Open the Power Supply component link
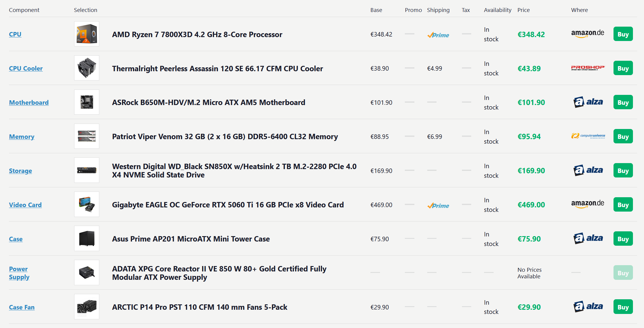This screenshot has width=644, height=328. [x=19, y=273]
